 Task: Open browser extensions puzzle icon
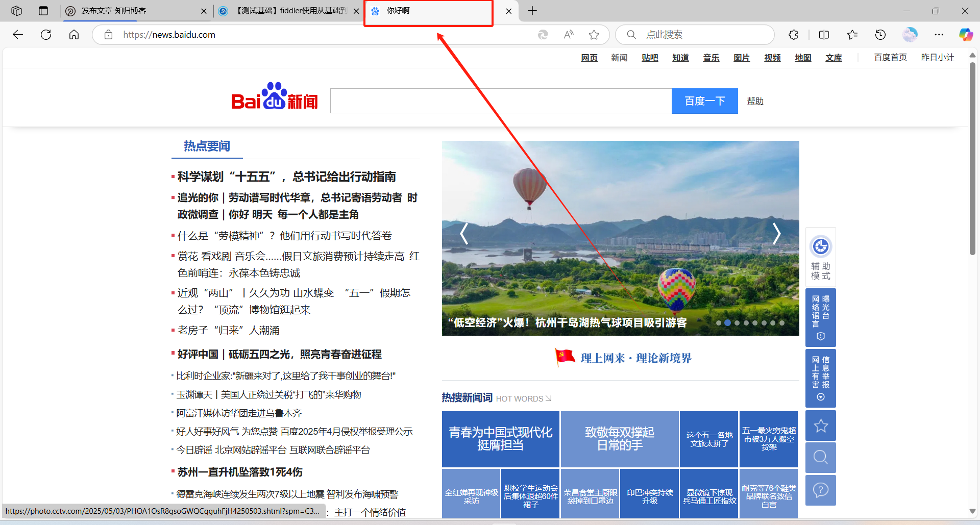[x=793, y=35]
